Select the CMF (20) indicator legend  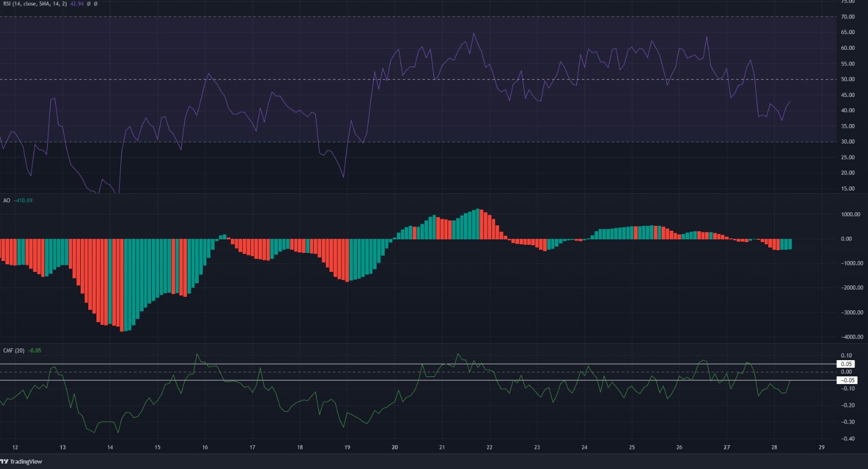point(14,350)
